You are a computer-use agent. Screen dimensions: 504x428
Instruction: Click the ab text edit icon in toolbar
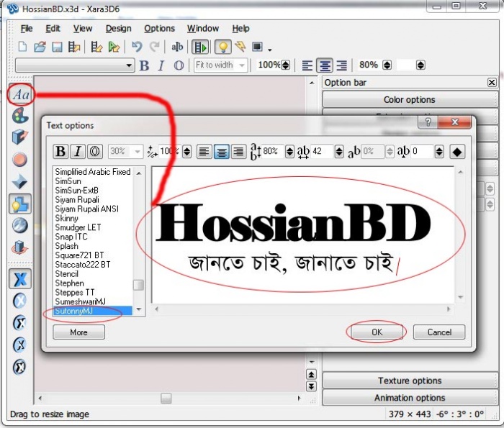click(177, 47)
